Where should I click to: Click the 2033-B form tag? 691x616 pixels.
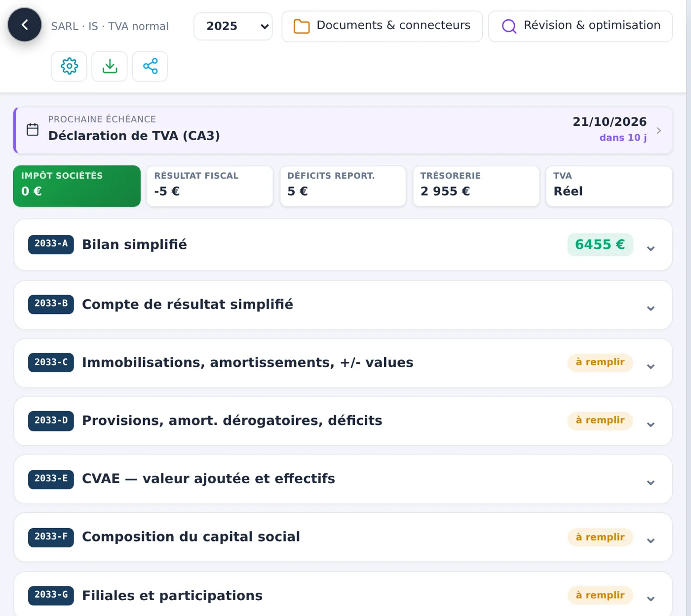coord(51,304)
